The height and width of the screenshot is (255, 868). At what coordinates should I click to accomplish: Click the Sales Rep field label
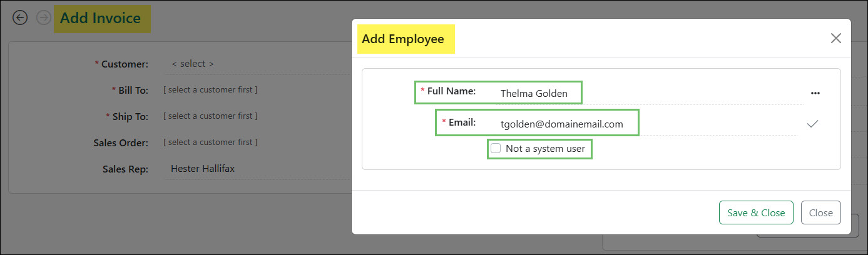125,169
